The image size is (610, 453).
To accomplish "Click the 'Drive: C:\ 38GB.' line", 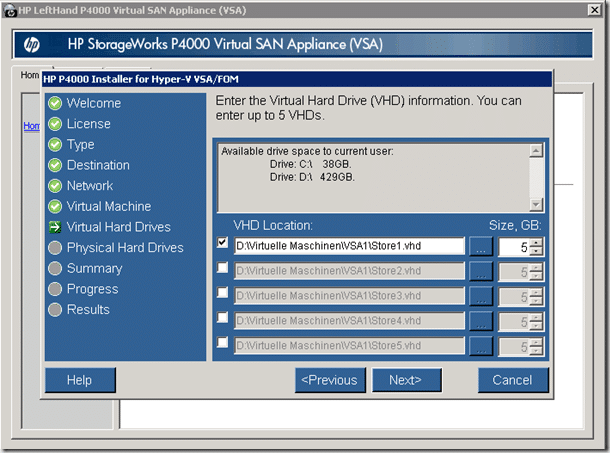I will [310, 164].
